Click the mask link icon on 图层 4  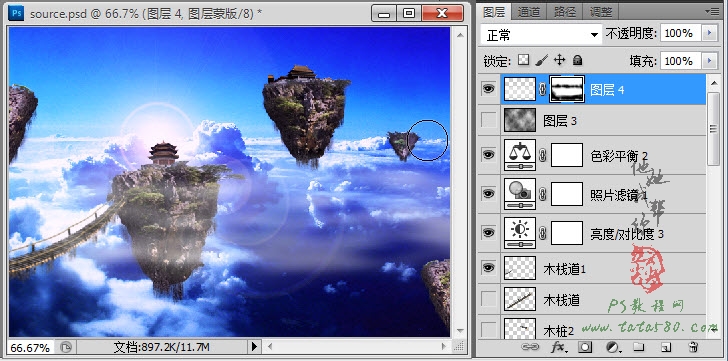click(x=543, y=90)
